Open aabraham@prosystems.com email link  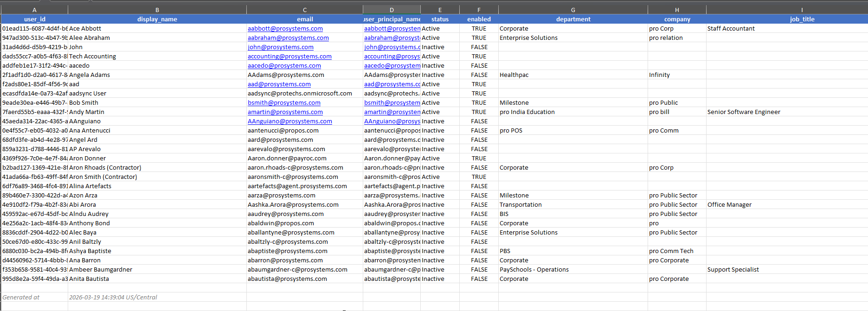pyautogui.click(x=288, y=38)
